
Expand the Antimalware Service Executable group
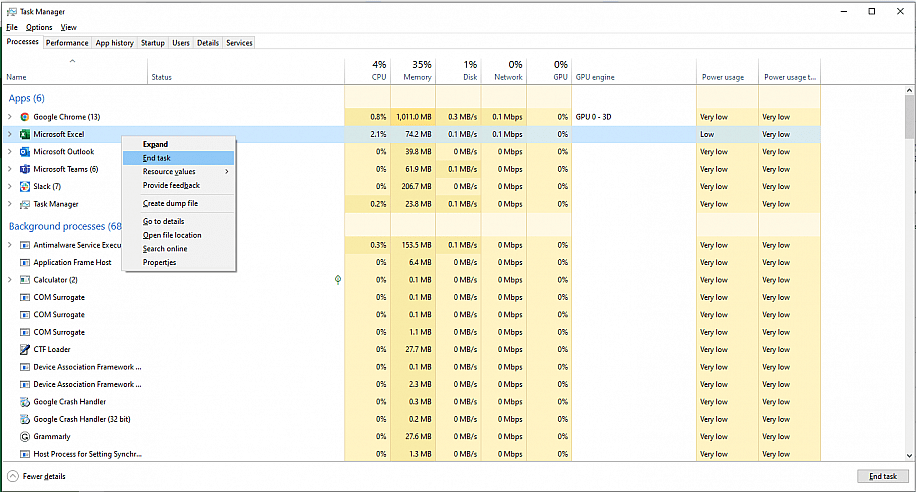tap(9, 245)
